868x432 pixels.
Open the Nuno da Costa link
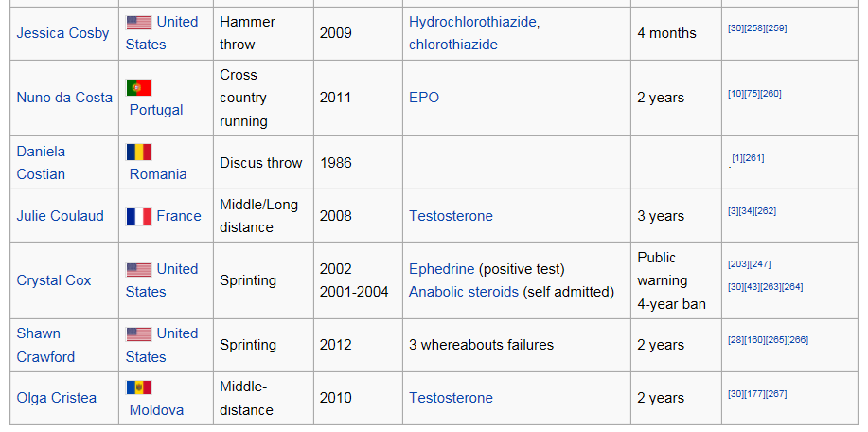[64, 98]
